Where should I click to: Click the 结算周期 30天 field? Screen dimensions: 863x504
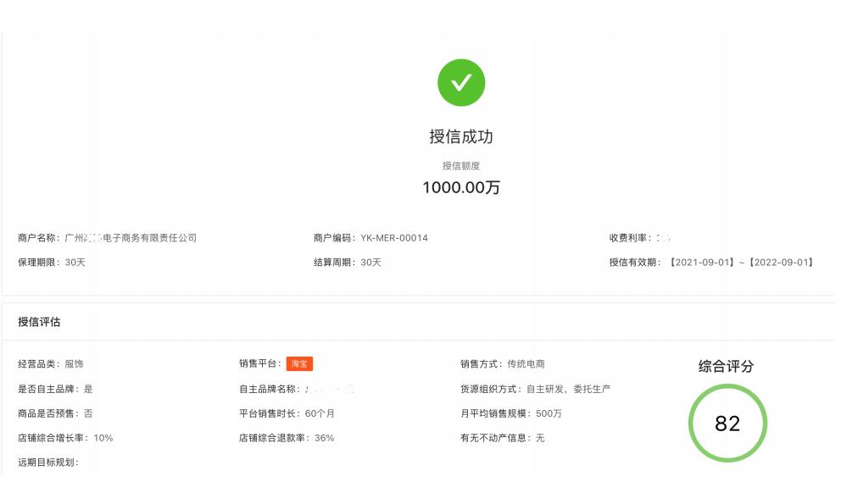tap(348, 263)
